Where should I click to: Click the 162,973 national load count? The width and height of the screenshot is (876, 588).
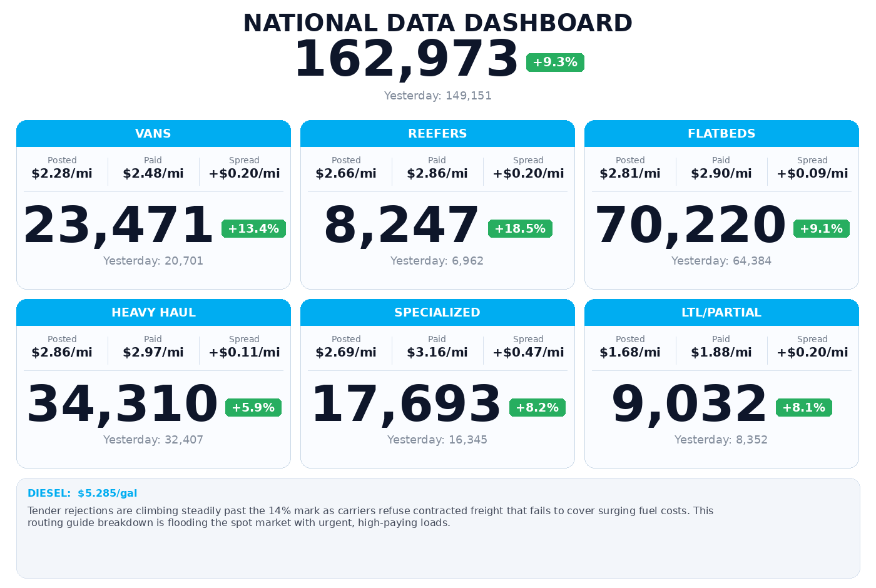coord(406,58)
